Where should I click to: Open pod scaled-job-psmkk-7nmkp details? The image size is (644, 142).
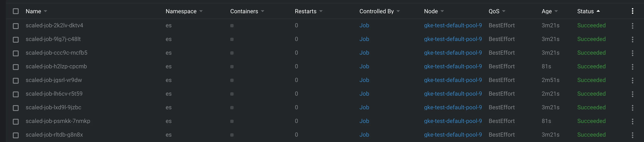pyautogui.click(x=58, y=121)
